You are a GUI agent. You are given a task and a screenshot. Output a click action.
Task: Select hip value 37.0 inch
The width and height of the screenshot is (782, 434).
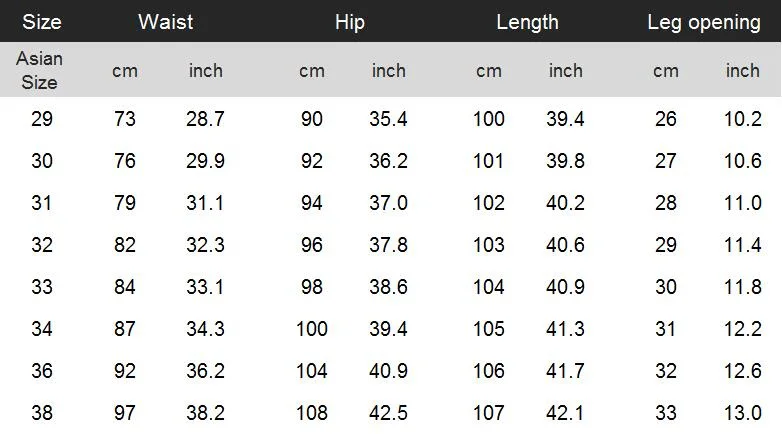tap(388, 203)
